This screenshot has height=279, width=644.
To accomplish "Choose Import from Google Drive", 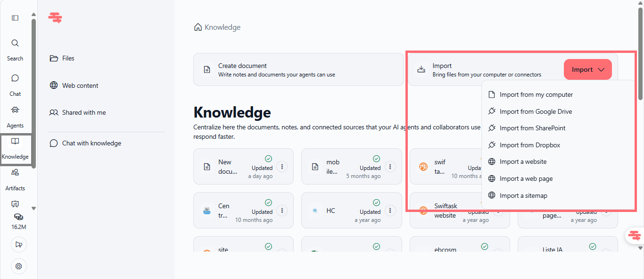I will coord(536,112).
